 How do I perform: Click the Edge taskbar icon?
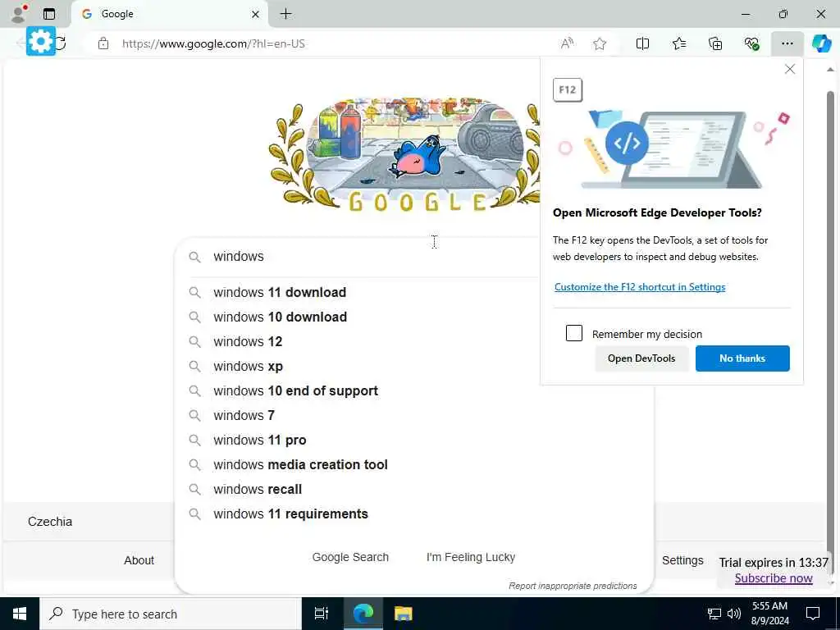(363, 614)
